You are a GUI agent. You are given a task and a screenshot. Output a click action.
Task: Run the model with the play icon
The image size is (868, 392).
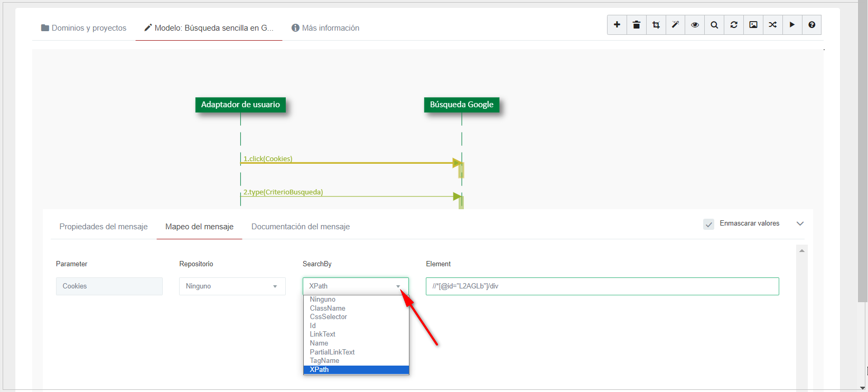(x=792, y=25)
